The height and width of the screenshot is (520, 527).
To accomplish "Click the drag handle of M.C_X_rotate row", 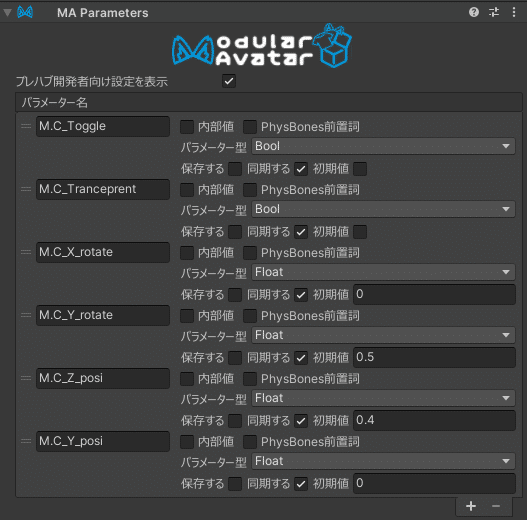I will [26, 252].
